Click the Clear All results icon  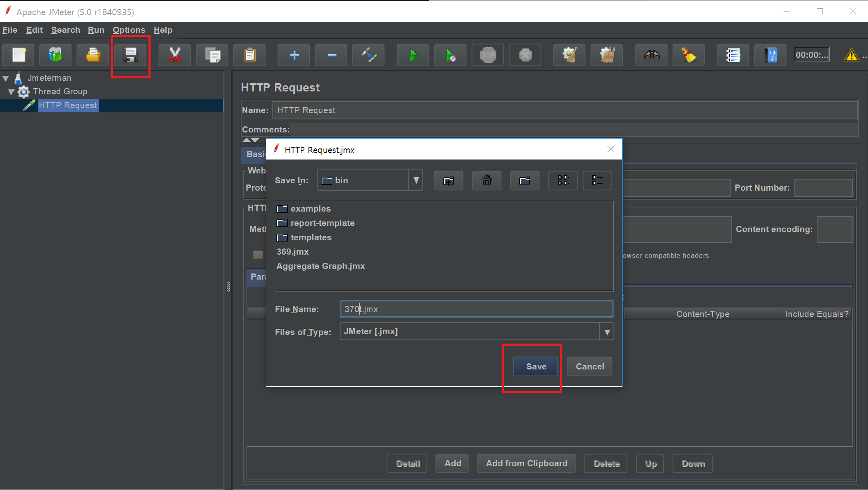tap(607, 55)
